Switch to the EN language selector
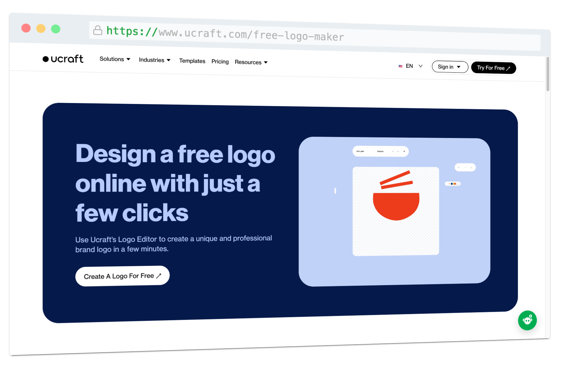Viewport: 588px width, 368px height. pos(410,65)
